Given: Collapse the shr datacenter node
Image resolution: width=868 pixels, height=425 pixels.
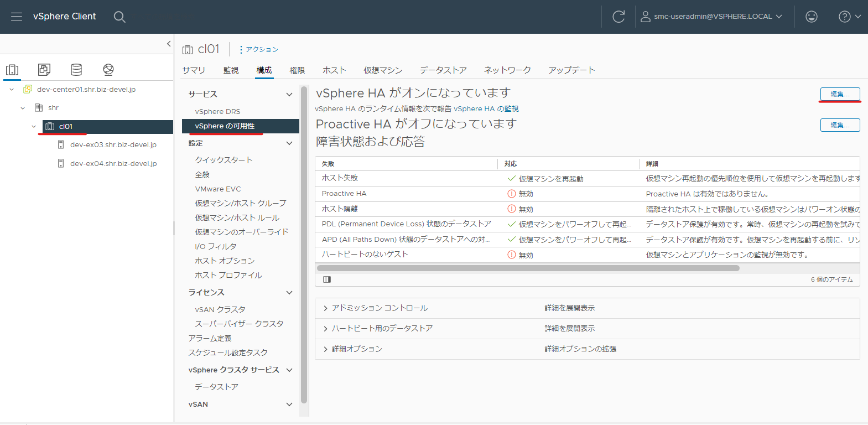Looking at the screenshot, I should tap(23, 108).
